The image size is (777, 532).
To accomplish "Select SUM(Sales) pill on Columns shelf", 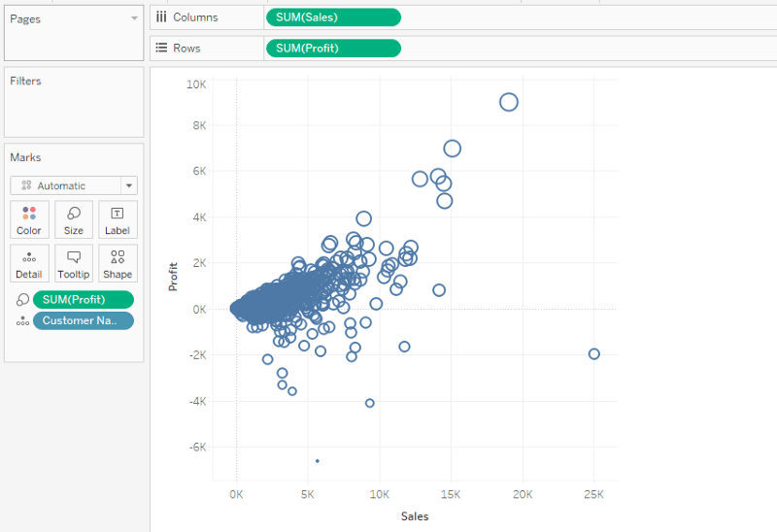I will tap(332, 17).
